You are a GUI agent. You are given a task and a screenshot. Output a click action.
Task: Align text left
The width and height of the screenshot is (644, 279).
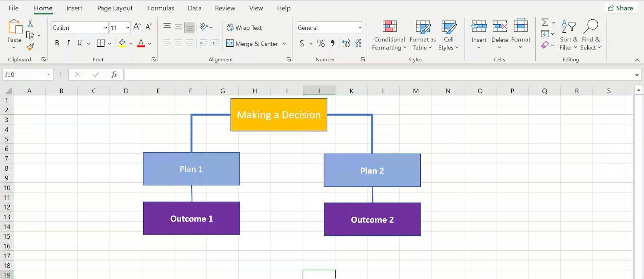167,43
